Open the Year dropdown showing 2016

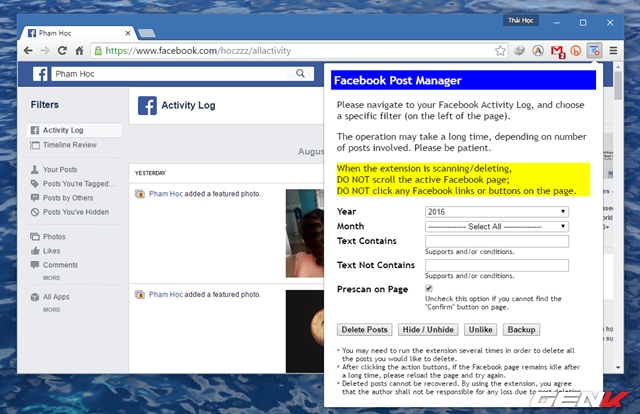(x=496, y=212)
